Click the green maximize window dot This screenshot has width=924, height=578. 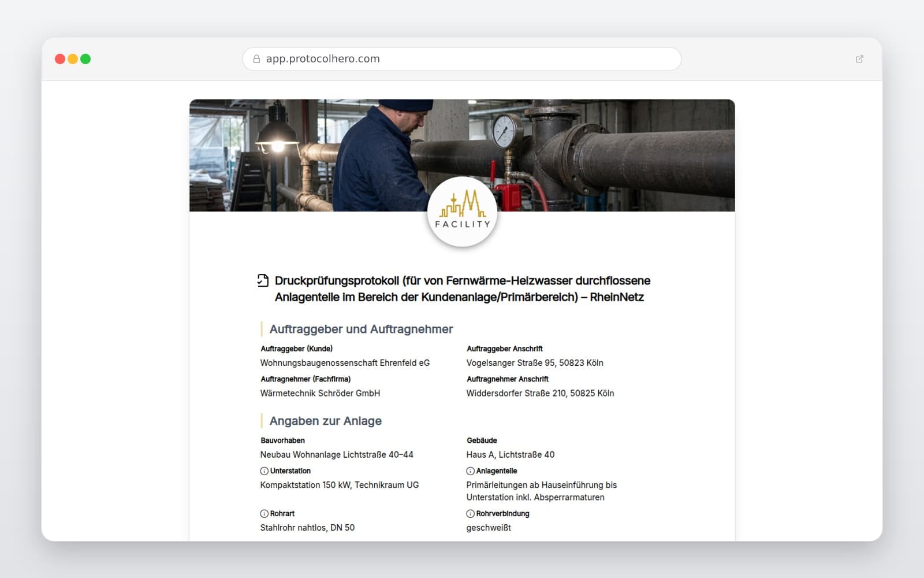click(85, 59)
